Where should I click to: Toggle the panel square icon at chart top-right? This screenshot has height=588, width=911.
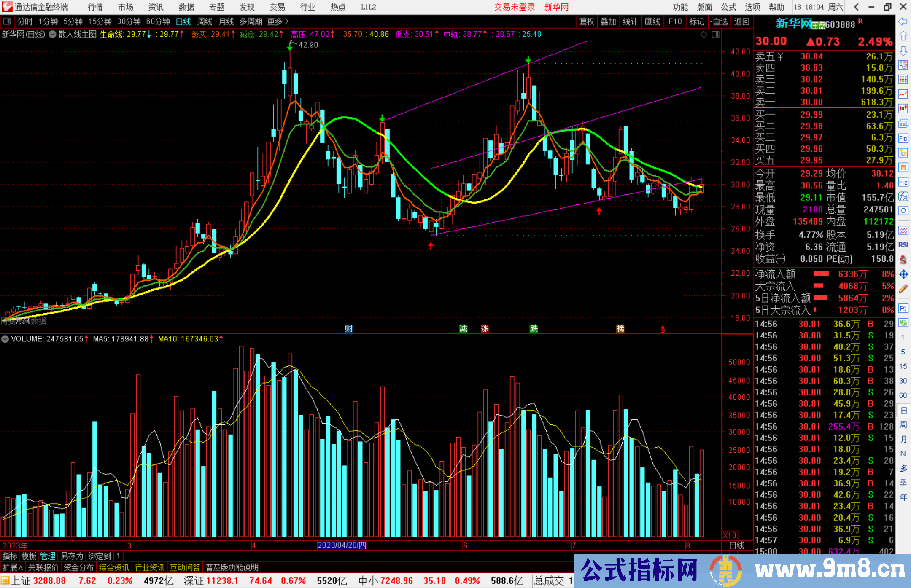(715, 35)
